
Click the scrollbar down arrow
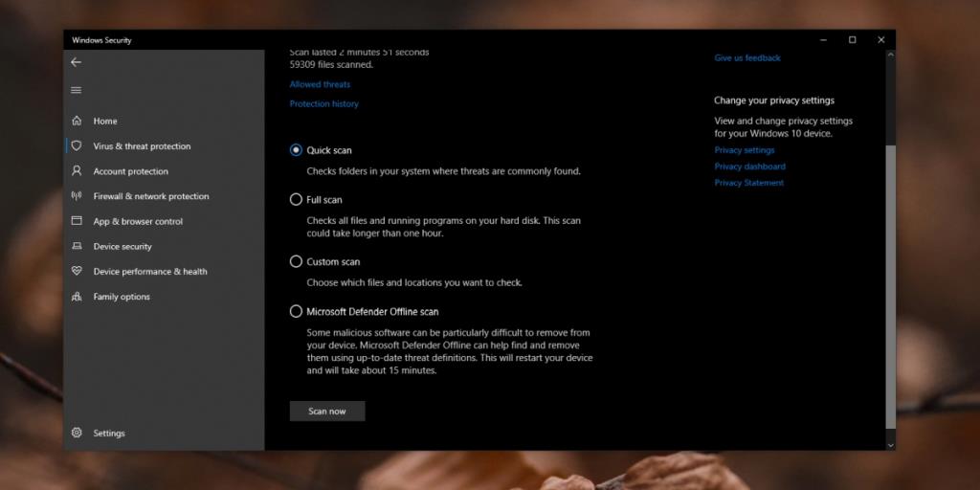891,444
